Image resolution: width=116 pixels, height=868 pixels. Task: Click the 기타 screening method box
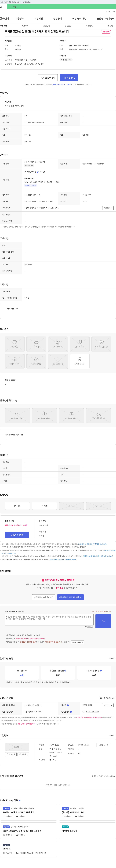tap(98, 506)
